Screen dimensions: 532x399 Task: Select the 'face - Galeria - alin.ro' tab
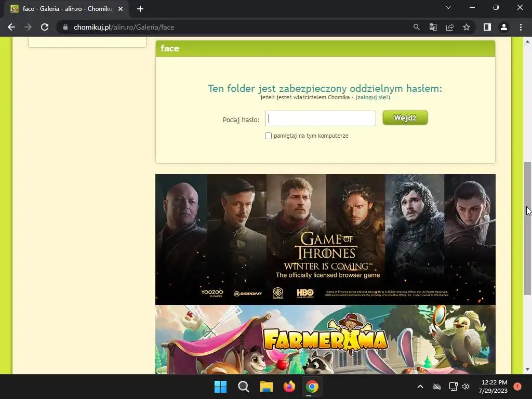tap(67, 9)
